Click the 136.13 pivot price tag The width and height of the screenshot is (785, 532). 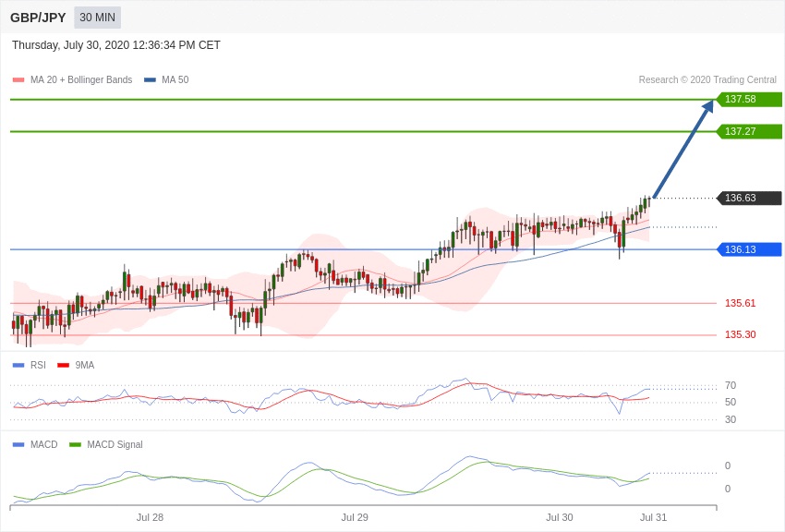tap(750, 249)
